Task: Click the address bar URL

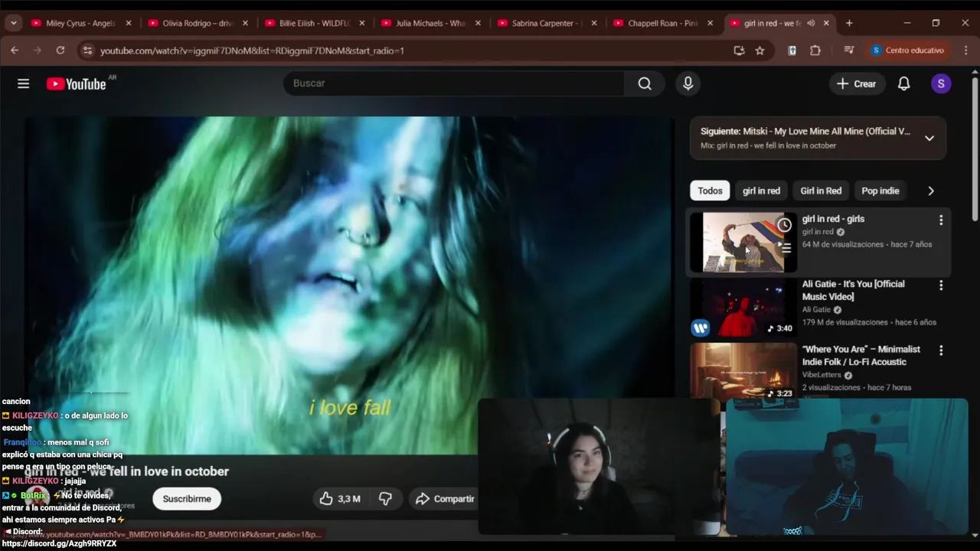Action: [252, 51]
